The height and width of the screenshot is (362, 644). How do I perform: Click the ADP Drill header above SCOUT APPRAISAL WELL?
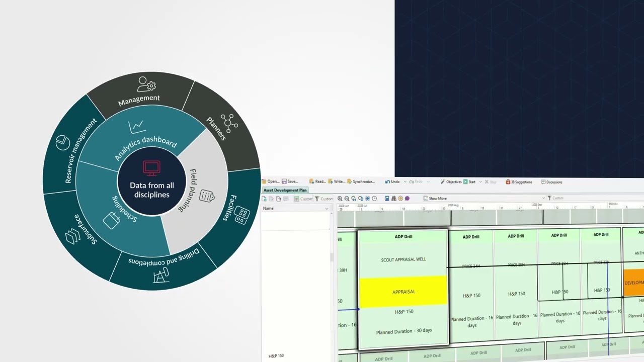[x=404, y=237]
